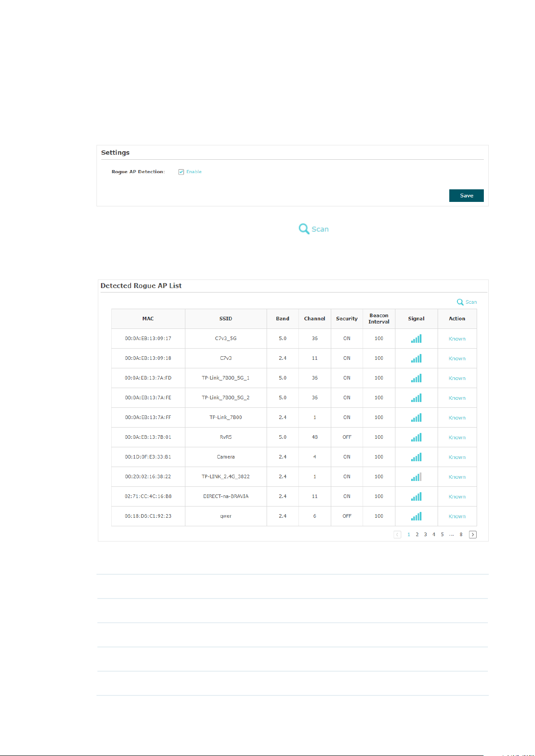Mark Camera AP as Known
This screenshot has width=535, height=756.
[x=457, y=457]
